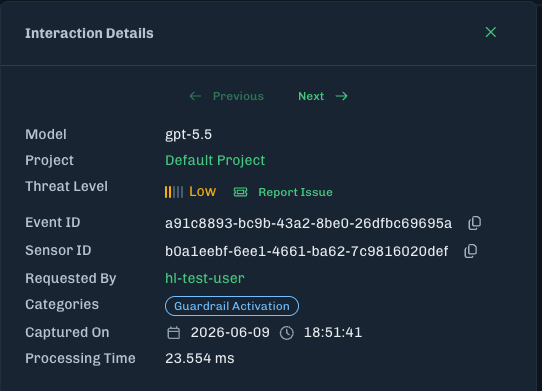Click the captured time 18:51:41
542x391 pixels.
(x=333, y=333)
